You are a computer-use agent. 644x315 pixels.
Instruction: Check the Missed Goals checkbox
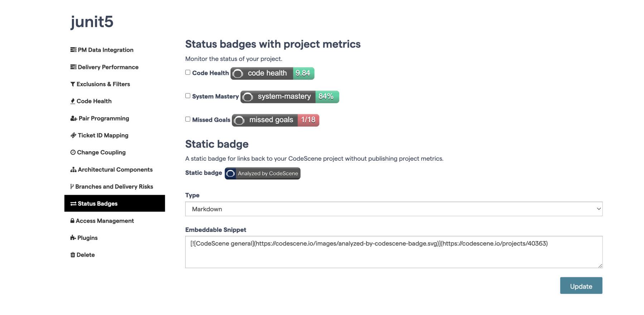point(187,119)
